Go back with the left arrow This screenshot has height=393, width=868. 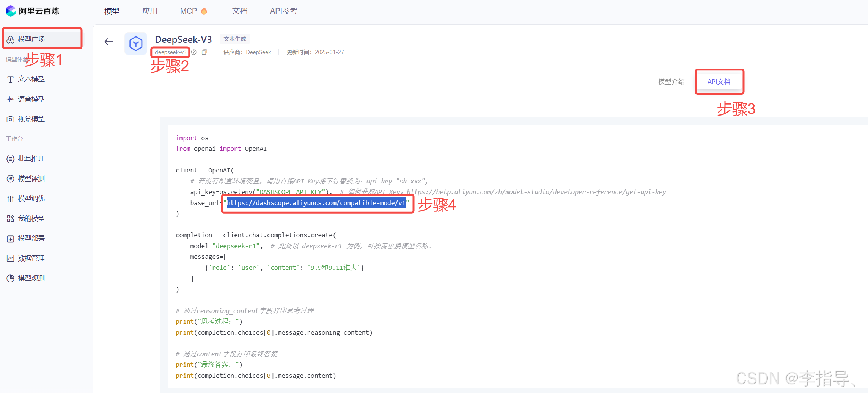point(109,42)
